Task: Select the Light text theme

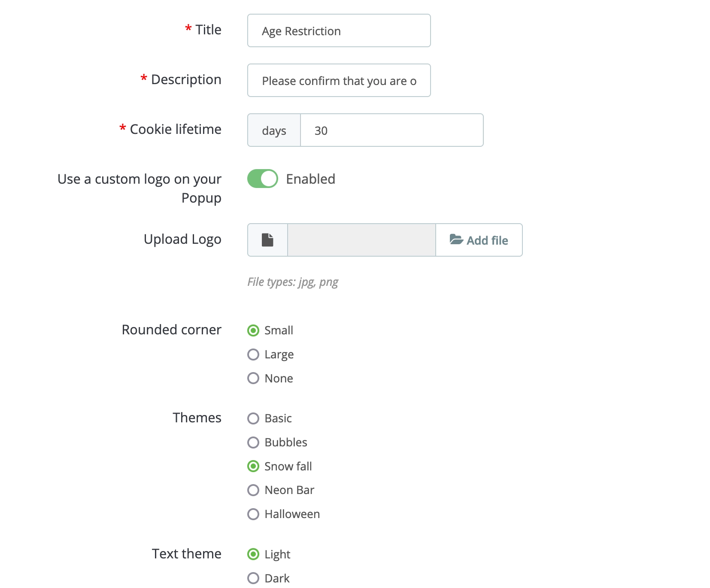Action: click(x=254, y=554)
